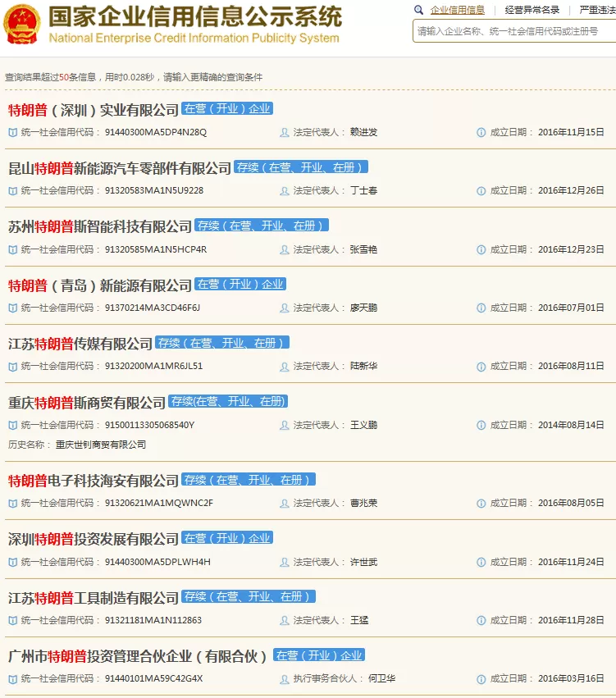Open the 企业信用信息 tab

(457, 10)
